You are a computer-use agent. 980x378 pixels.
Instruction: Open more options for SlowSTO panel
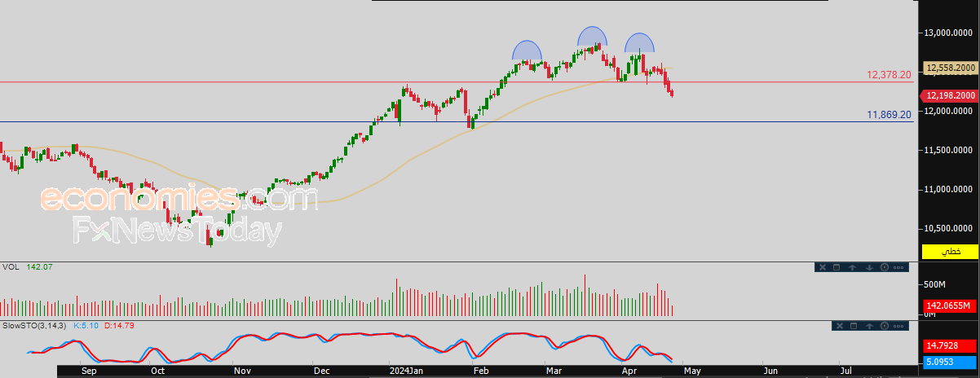tap(898, 326)
